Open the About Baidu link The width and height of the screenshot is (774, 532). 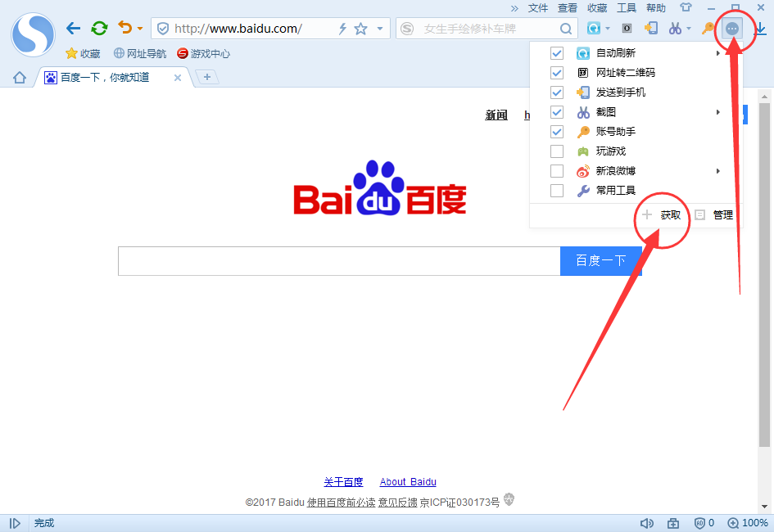pos(408,482)
